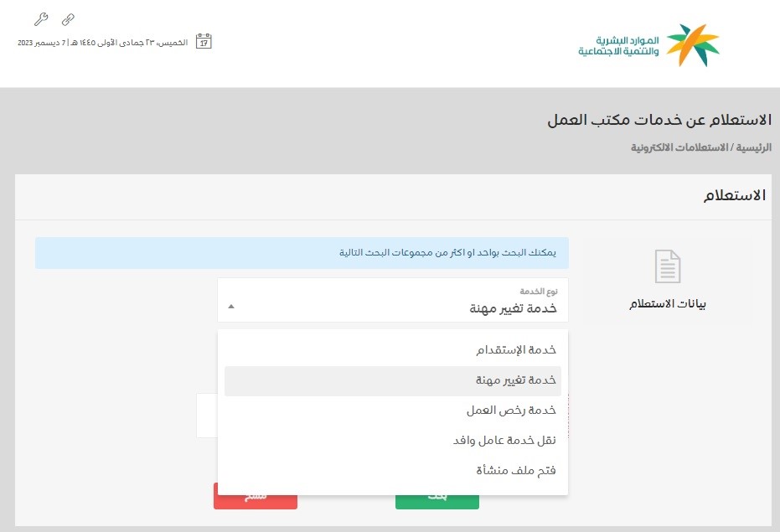Viewport: 780px width, 532px height.
Task: Click the wrench settings icon
Action: [x=41, y=19]
